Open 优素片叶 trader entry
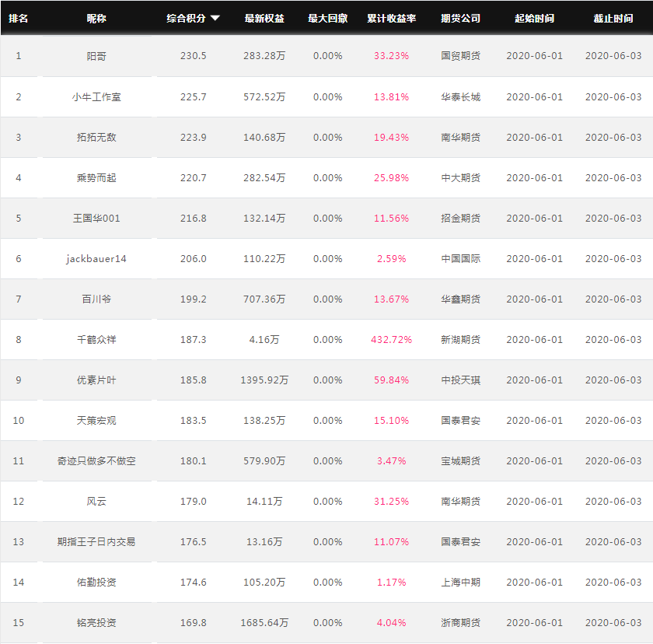The image size is (653, 644). pyautogui.click(x=96, y=380)
